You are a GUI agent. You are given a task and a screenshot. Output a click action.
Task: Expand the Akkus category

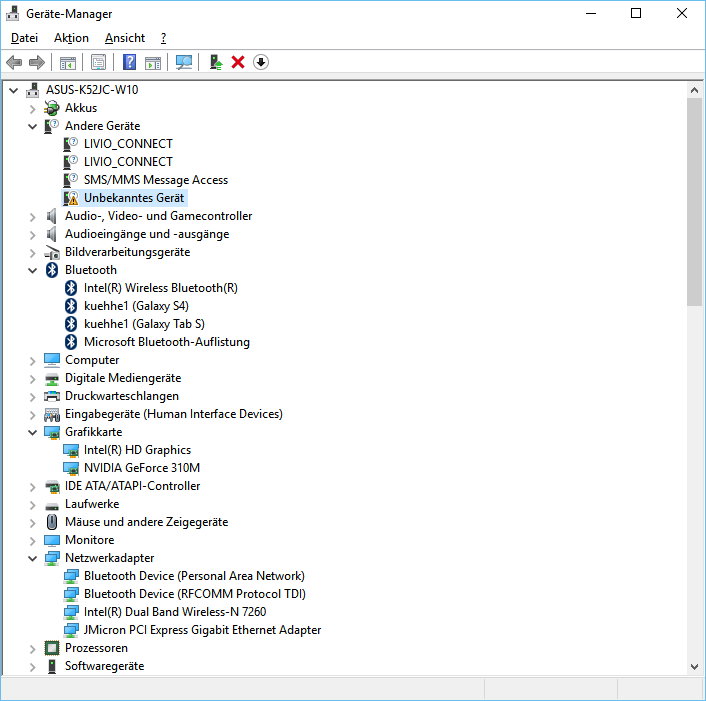tap(32, 109)
